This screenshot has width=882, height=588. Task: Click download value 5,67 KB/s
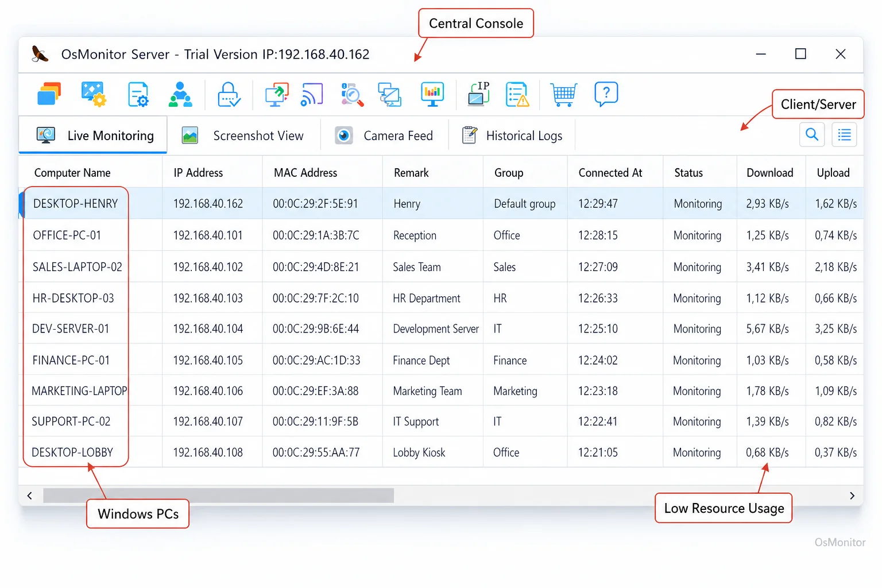click(x=767, y=329)
